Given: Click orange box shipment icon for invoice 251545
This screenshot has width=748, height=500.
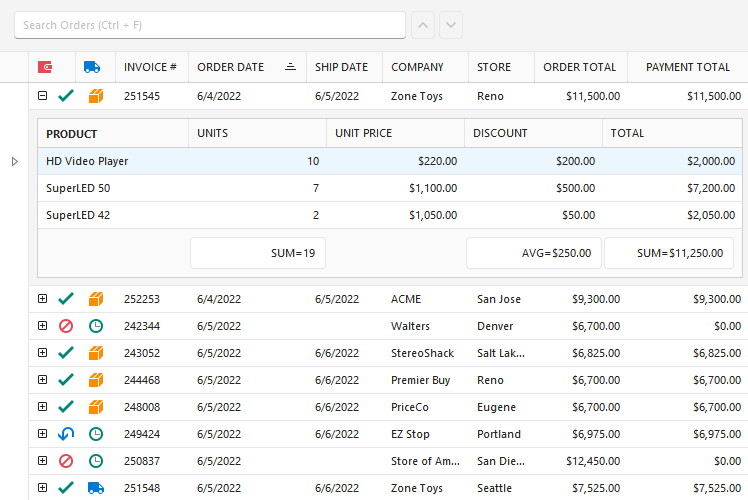Looking at the screenshot, I should [96, 96].
